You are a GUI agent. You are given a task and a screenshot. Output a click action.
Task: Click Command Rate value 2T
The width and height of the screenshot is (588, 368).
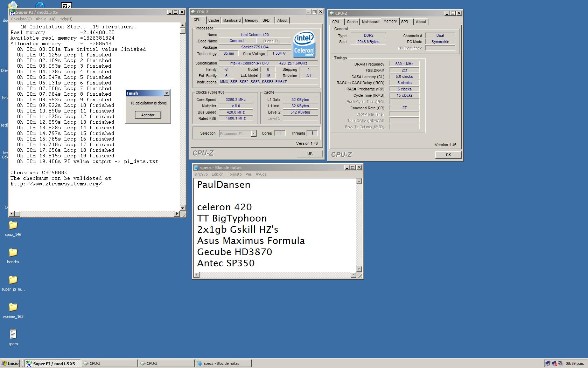point(404,108)
